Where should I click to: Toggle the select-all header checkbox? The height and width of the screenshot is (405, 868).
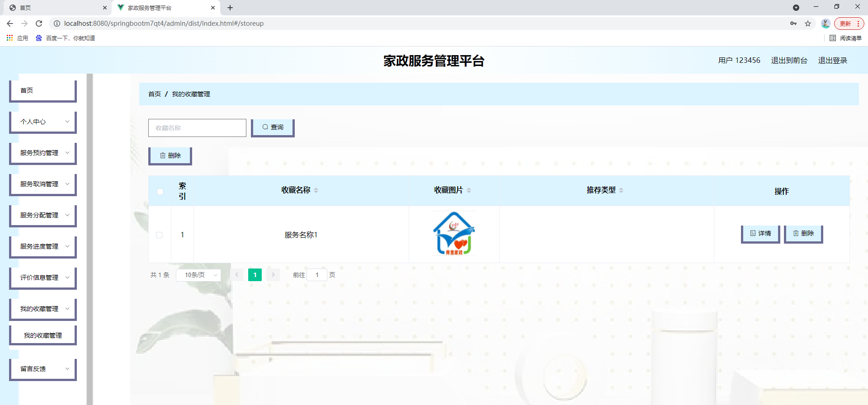tap(160, 191)
